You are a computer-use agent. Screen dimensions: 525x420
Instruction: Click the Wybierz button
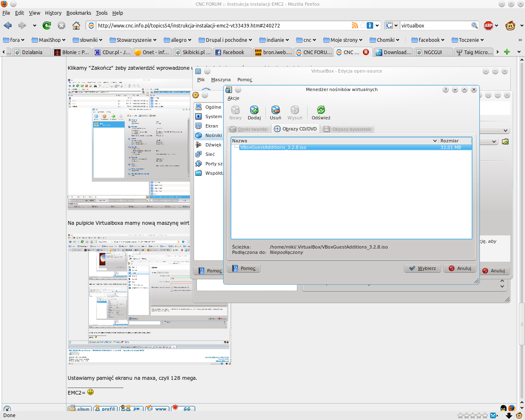[422, 268]
